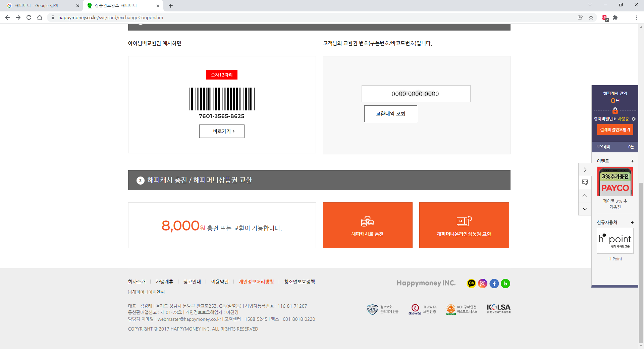The height and width of the screenshot is (349, 644).
Task: Open 회사소개 footer link
Action: [137, 282]
